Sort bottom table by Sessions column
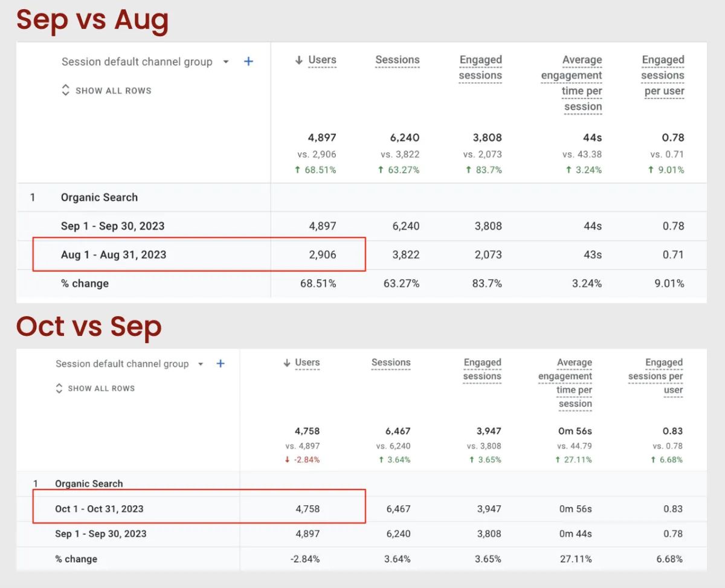The height and width of the screenshot is (588, 725). click(x=390, y=363)
